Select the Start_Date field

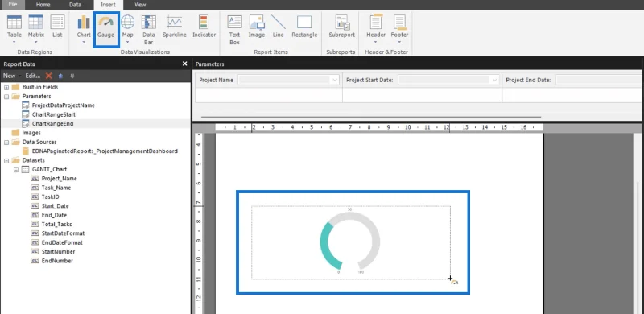point(55,206)
